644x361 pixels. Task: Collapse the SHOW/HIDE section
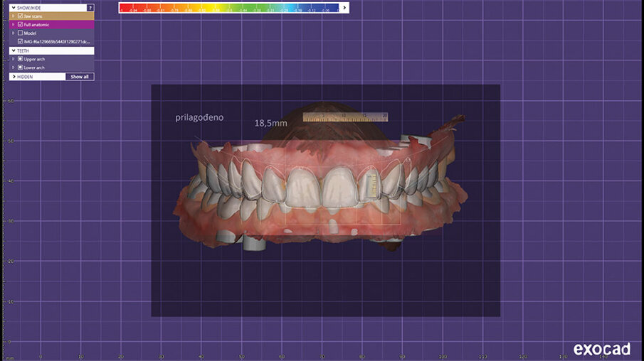(13, 7)
